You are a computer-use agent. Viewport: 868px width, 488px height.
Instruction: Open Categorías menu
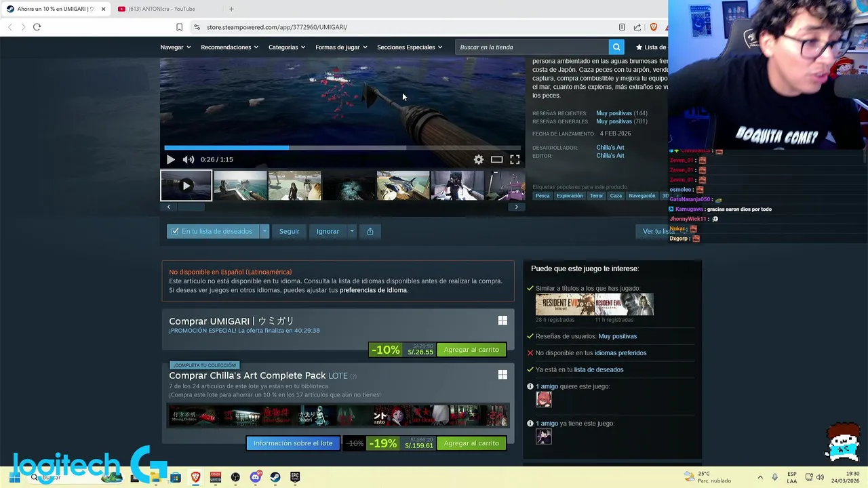coord(287,47)
